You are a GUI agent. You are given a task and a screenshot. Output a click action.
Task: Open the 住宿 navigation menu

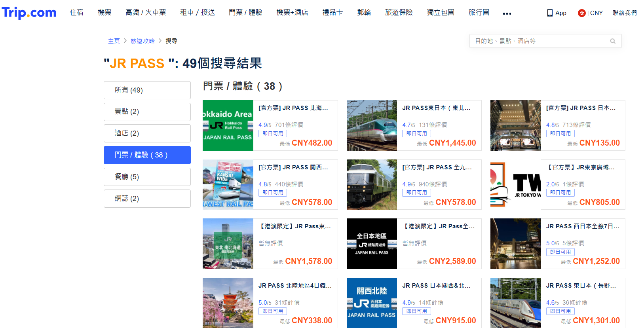pos(77,13)
